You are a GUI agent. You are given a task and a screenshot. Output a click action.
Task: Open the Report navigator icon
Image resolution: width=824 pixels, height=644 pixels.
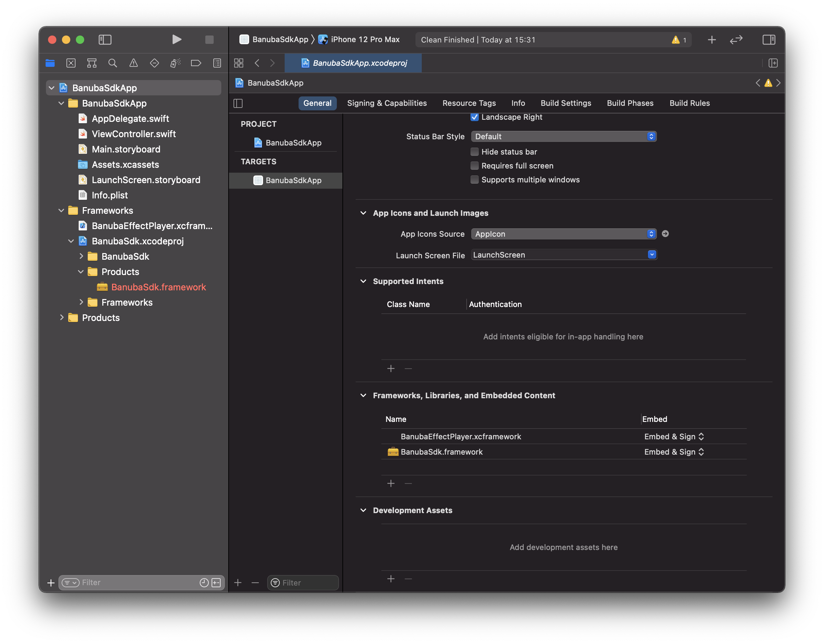point(217,63)
